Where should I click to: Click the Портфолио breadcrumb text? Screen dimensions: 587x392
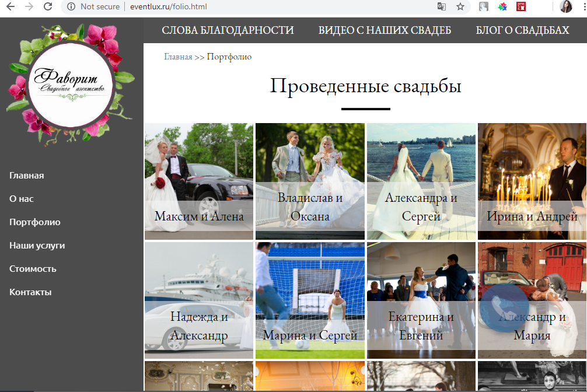(x=229, y=57)
